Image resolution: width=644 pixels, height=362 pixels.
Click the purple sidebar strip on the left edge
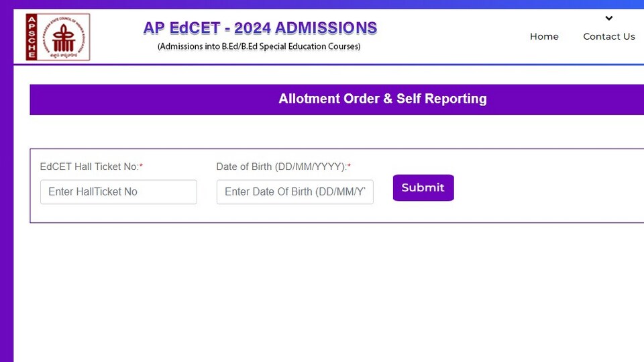(x=7, y=185)
